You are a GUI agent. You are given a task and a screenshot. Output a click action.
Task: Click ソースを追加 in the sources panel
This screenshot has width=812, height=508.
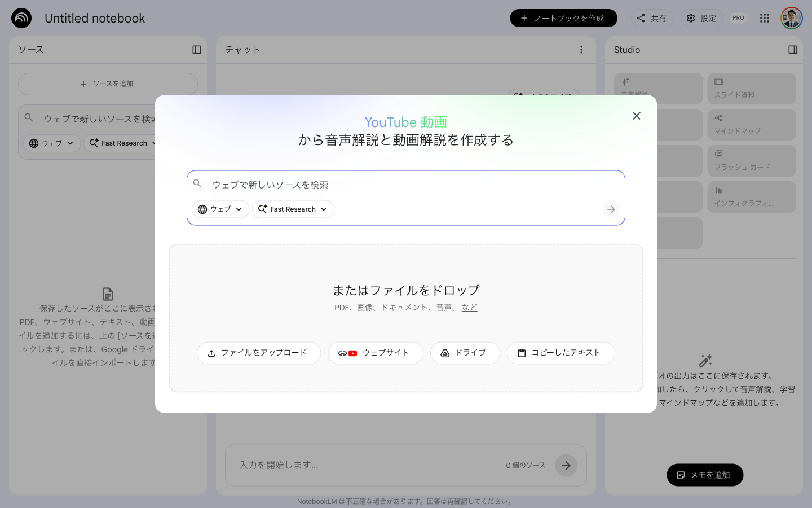point(108,84)
